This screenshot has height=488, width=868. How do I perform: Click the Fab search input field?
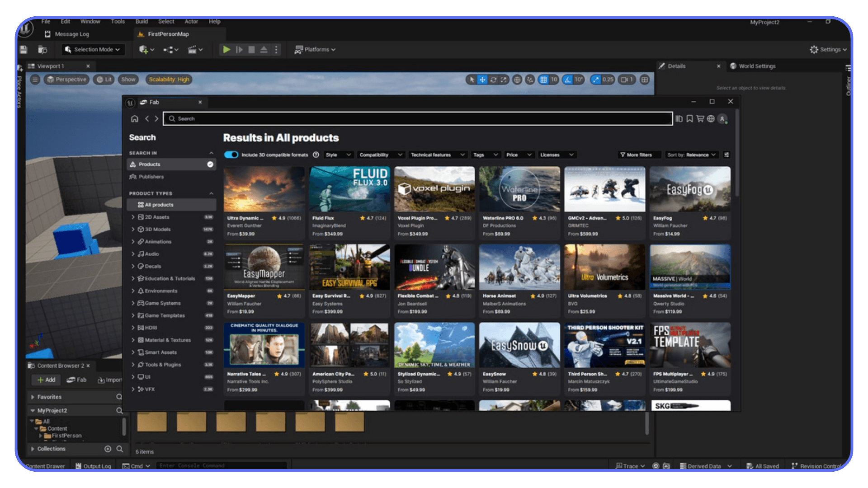pyautogui.click(x=418, y=119)
